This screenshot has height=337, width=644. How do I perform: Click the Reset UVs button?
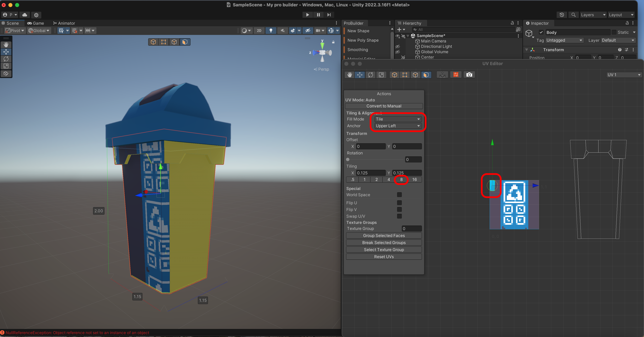pyautogui.click(x=384, y=257)
